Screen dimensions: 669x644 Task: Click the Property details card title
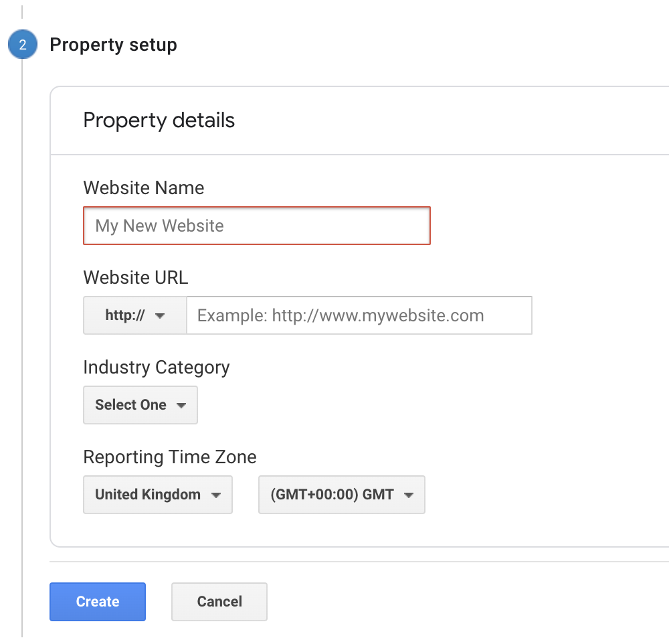159,120
